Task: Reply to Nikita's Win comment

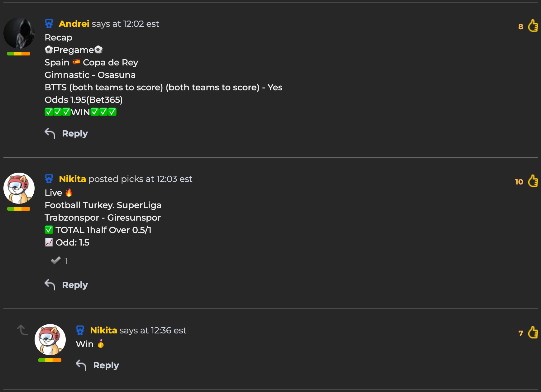Action: tap(106, 365)
